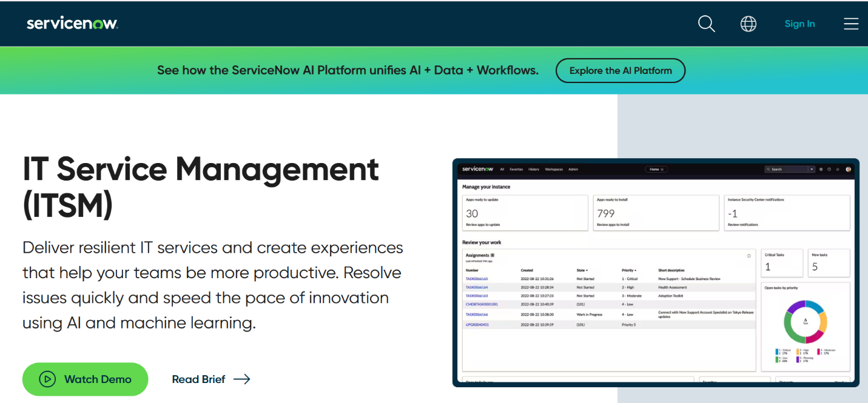Click the dashboard image notification bell icon
Viewport: 868px width, 403px height.
(838, 170)
